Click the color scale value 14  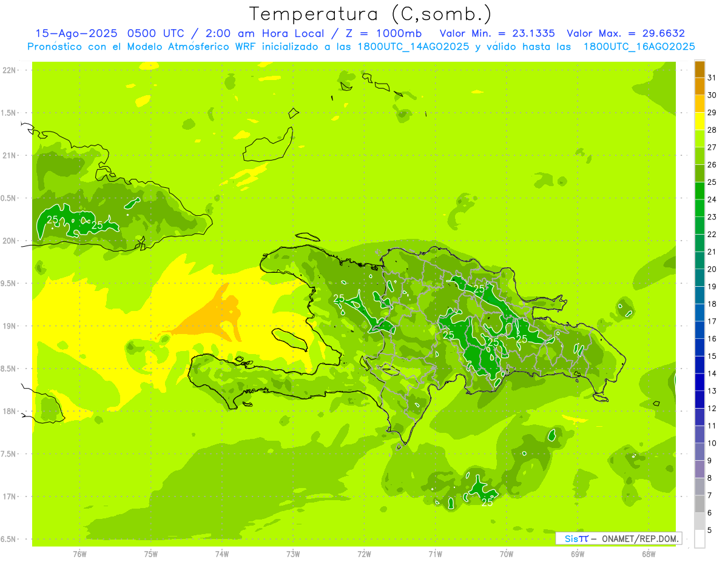click(x=712, y=373)
